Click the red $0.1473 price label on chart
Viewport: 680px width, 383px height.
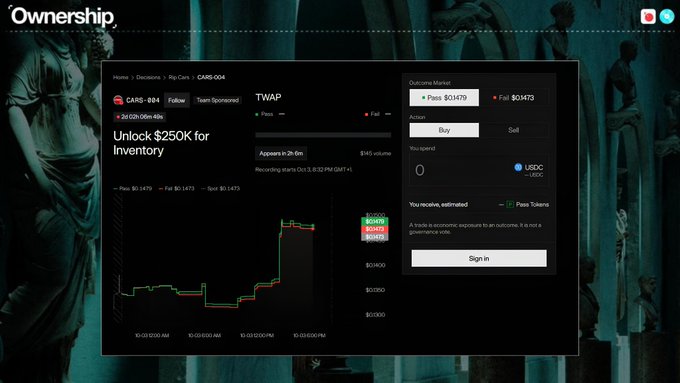point(375,229)
